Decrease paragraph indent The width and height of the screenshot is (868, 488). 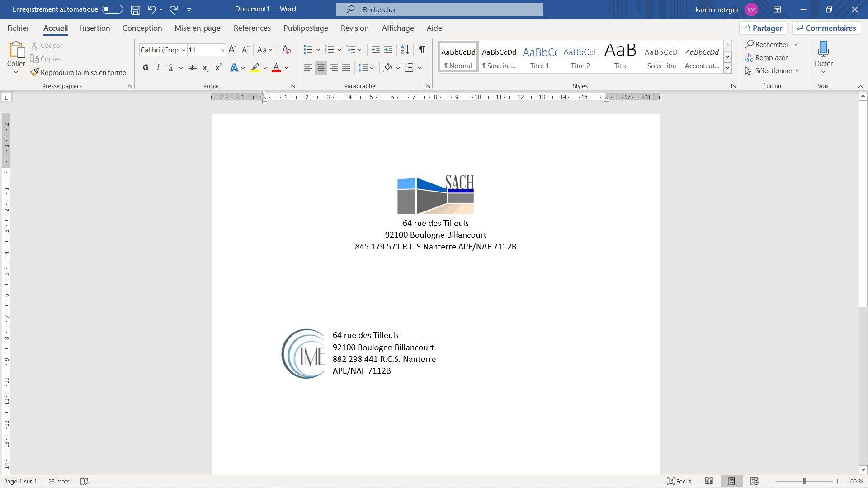375,50
